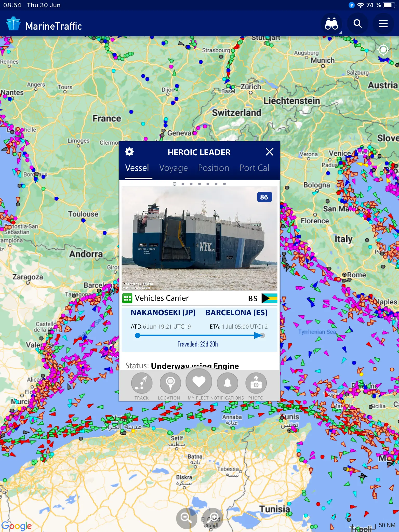Open the binoculars nearby vessels view
The height and width of the screenshot is (532, 399).
tap(331, 24)
